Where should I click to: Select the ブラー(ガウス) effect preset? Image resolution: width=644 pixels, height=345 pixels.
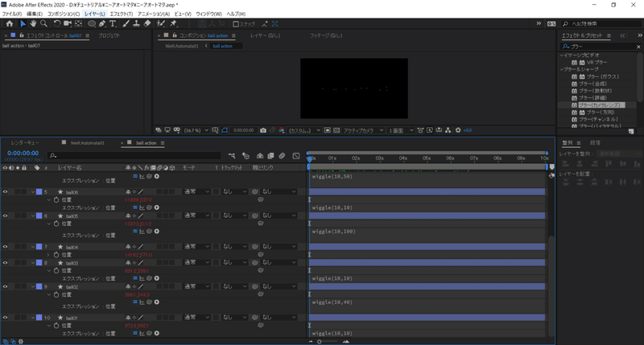[x=602, y=76]
